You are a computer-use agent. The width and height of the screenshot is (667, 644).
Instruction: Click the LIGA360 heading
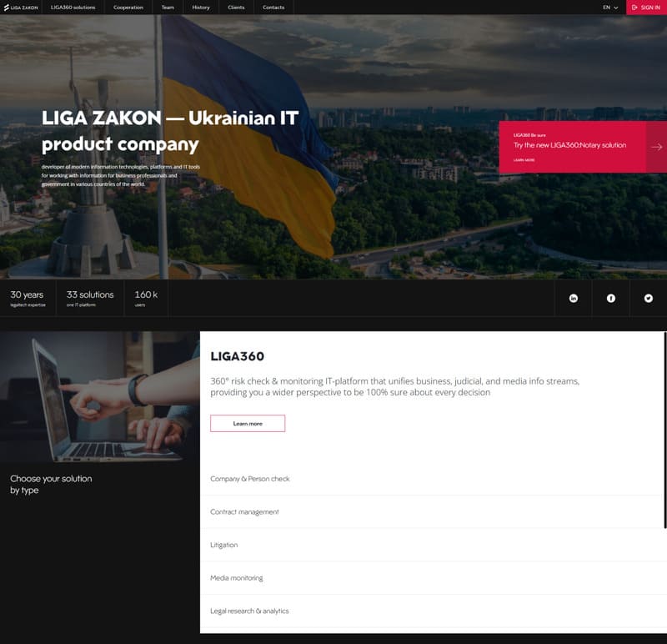coord(237,356)
